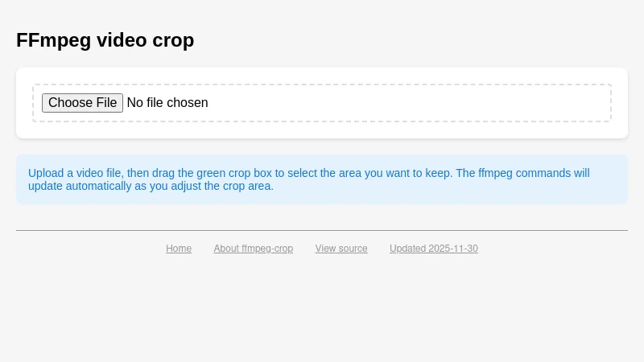Click the blank page area below the footer
644x362 pixels.
point(322,314)
